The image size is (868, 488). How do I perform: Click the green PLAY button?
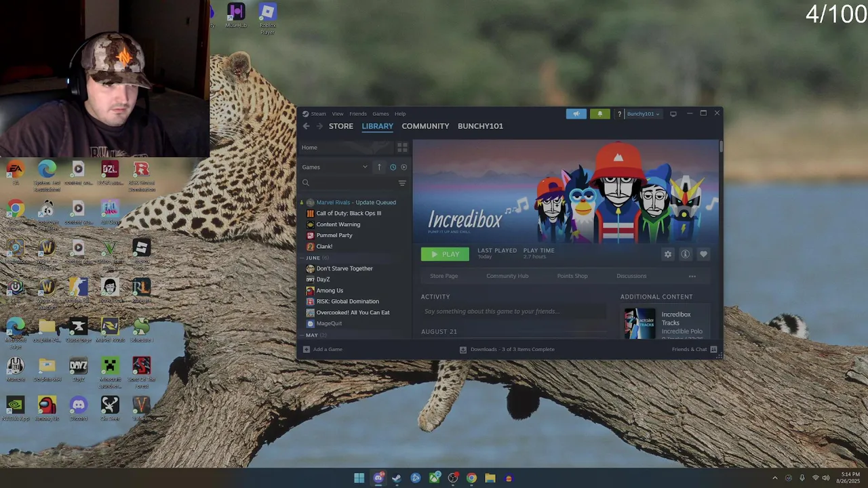pyautogui.click(x=445, y=254)
